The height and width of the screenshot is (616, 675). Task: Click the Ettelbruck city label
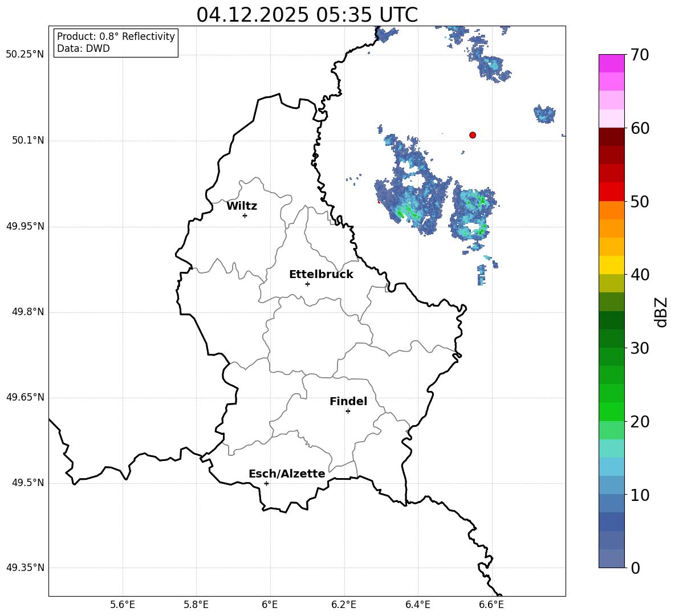321,275
